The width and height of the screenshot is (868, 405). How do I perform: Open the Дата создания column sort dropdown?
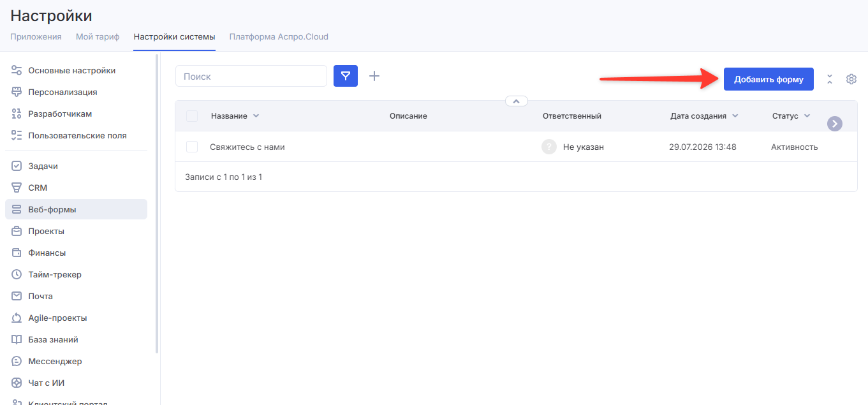(735, 116)
